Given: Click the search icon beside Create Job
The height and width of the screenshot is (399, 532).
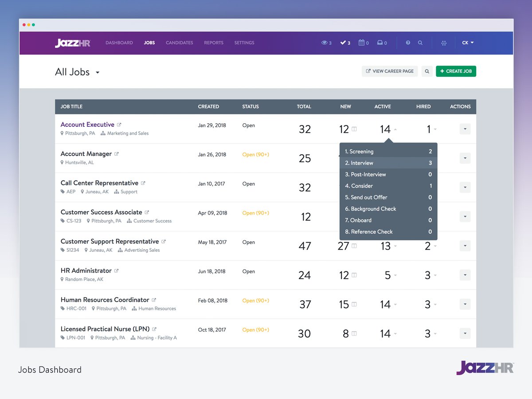Looking at the screenshot, I should tap(427, 71).
